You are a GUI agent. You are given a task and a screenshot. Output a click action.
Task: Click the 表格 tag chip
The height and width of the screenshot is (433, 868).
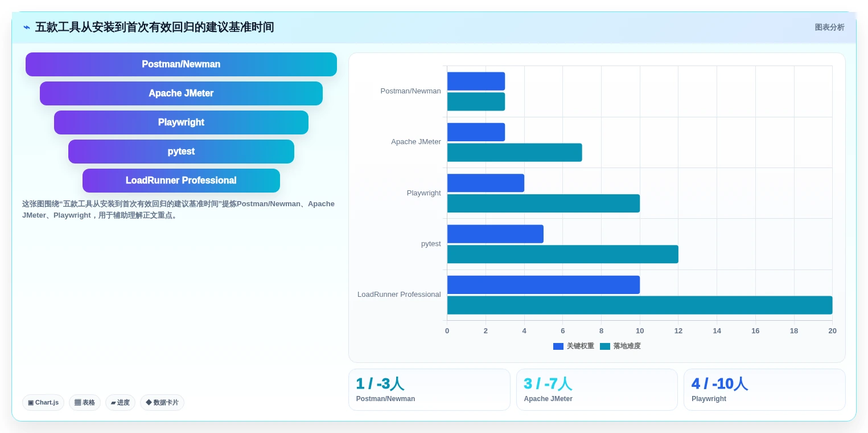(85, 402)
